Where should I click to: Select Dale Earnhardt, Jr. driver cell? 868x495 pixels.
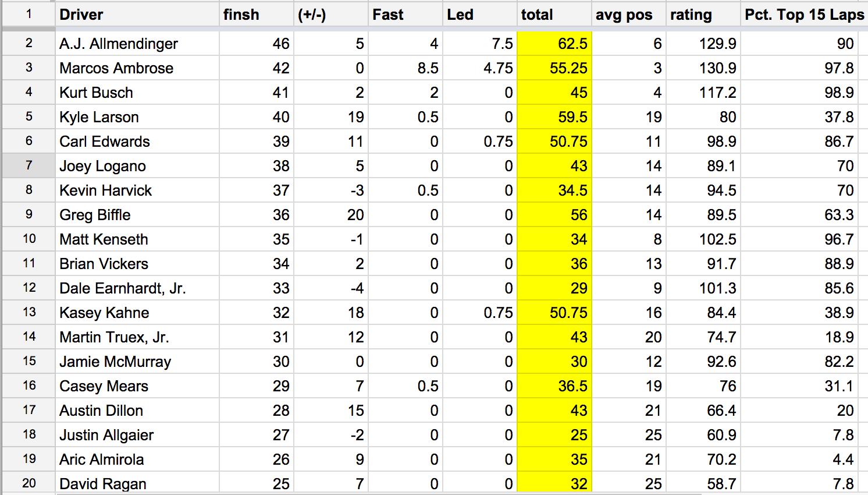[137, 288]
